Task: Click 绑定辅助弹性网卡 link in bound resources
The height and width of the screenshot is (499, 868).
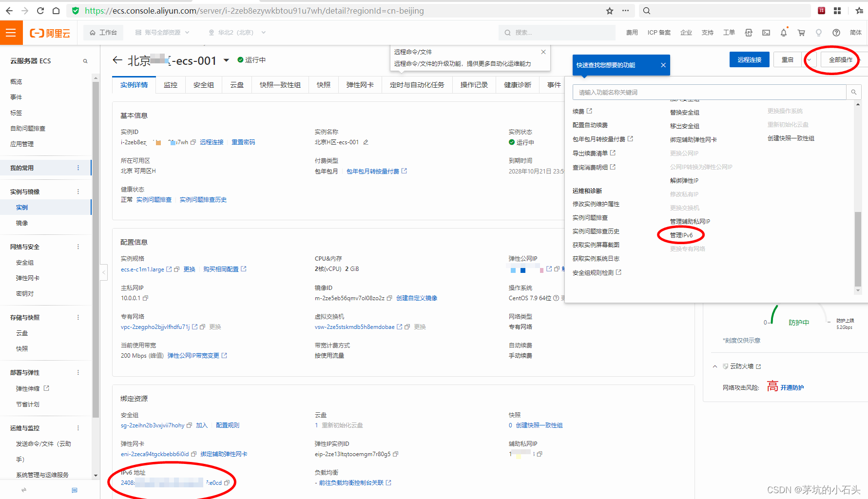Action: 224,454
